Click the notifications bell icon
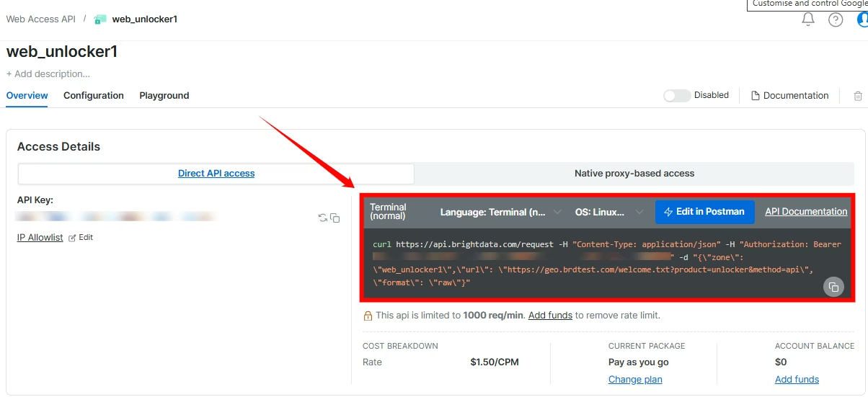The width and height of the screenshot is (868, 397). (808, 19)
